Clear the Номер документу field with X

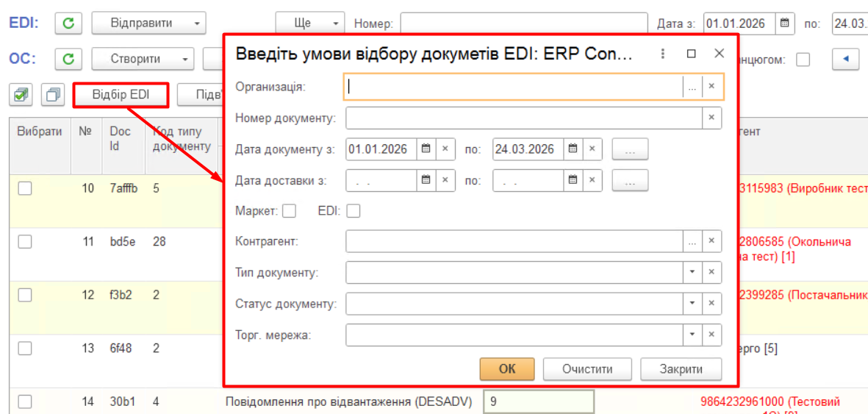(x=711, y=118)
